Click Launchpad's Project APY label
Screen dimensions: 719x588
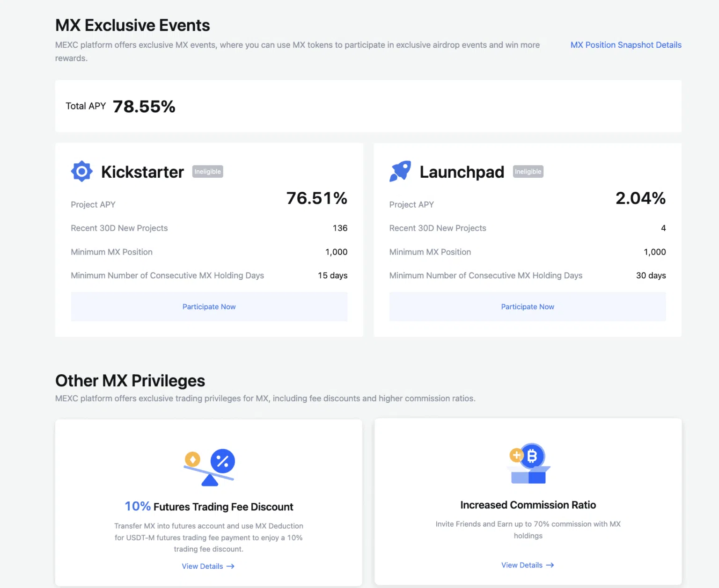[411, 204]
